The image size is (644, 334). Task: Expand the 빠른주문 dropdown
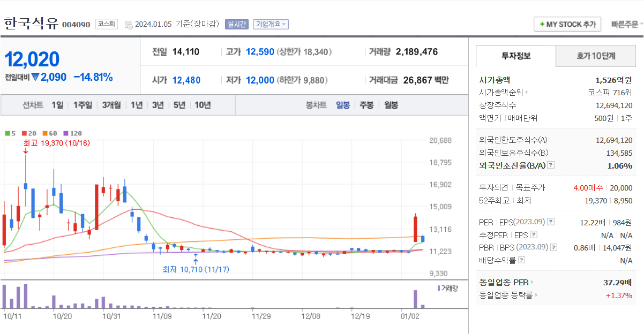[627, 25]
